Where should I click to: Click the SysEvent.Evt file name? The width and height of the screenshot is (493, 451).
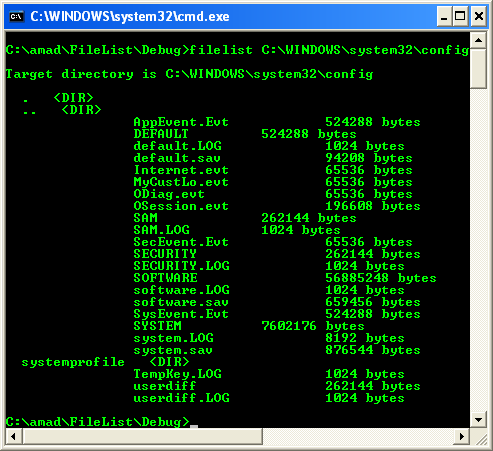click(x=181, y=314)
